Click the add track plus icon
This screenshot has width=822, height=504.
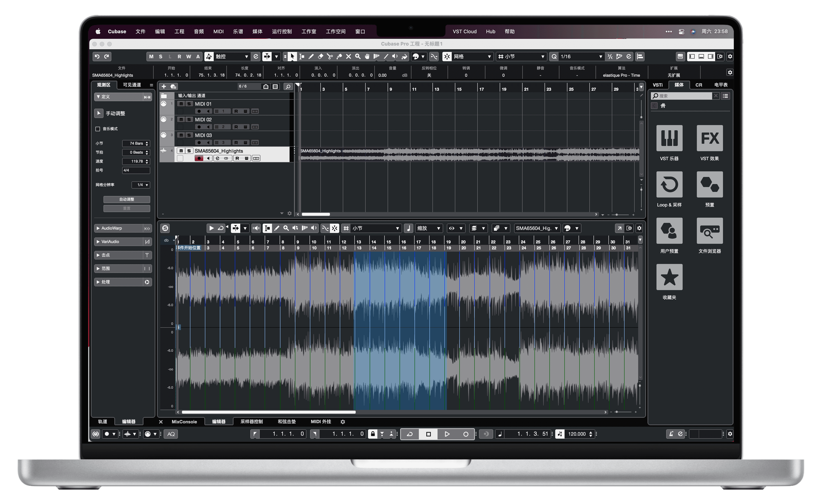tap(164, 87)
